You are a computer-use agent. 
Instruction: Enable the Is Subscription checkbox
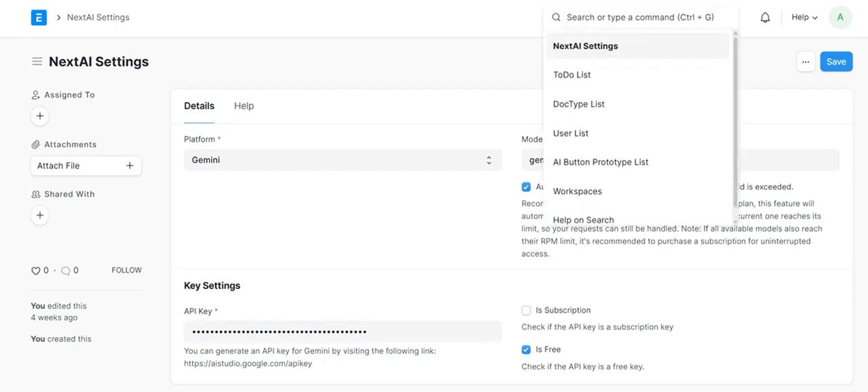pyautogui.click(x=526, y=311)
